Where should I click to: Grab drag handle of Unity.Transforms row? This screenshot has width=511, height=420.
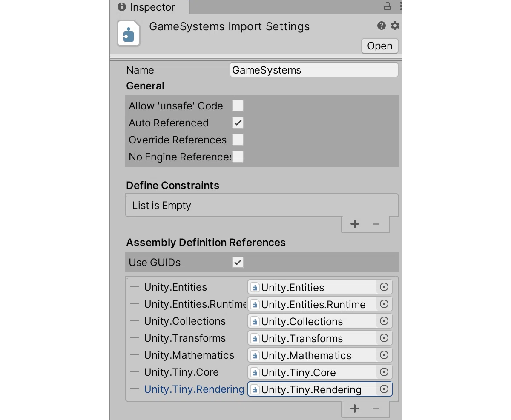click(x=135, y=339)
